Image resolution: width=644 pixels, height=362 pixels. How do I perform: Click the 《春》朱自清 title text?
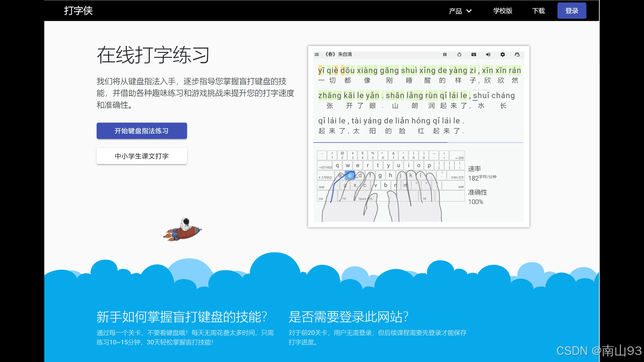point(338,54)
